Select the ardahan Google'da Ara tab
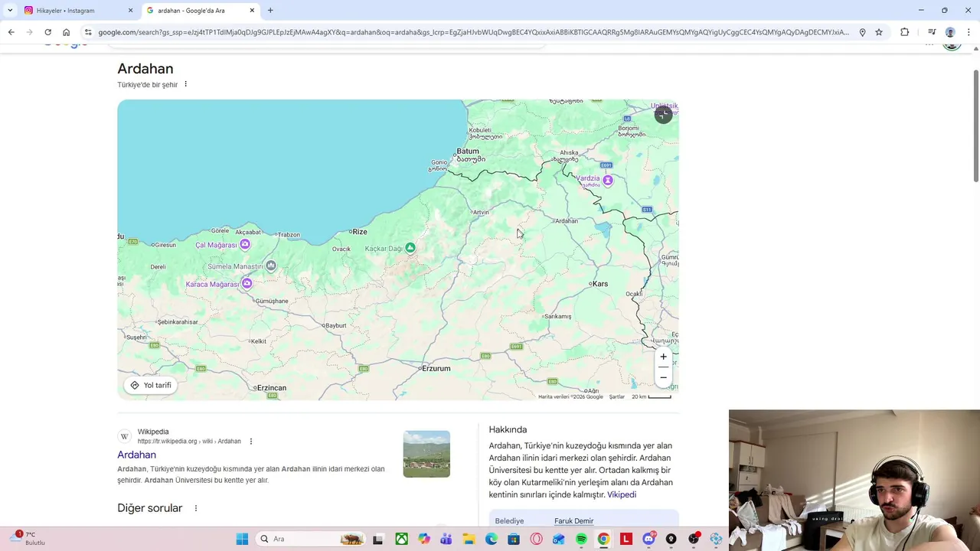The height and width of the screenshot is (551, 980). (x=199, y=10)
